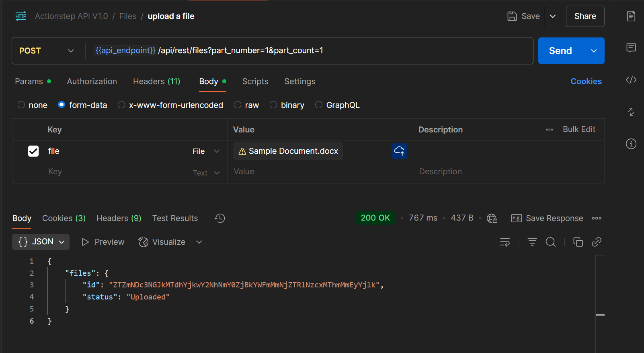Switch to the Authorization tab
The height and width of the screenshot is (353, 644).
[x=92, y=81]
